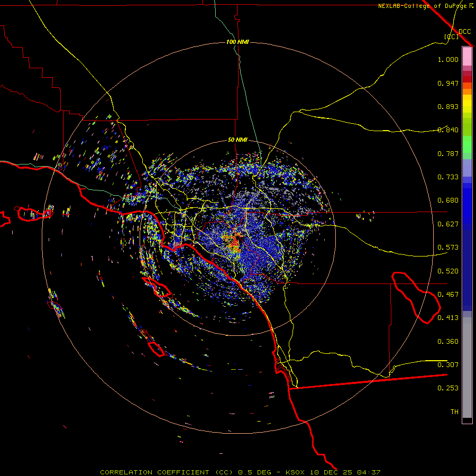Click the [CC] label above color bar
The width and height of the screenshot is (476, 476).
coord(452,36)
